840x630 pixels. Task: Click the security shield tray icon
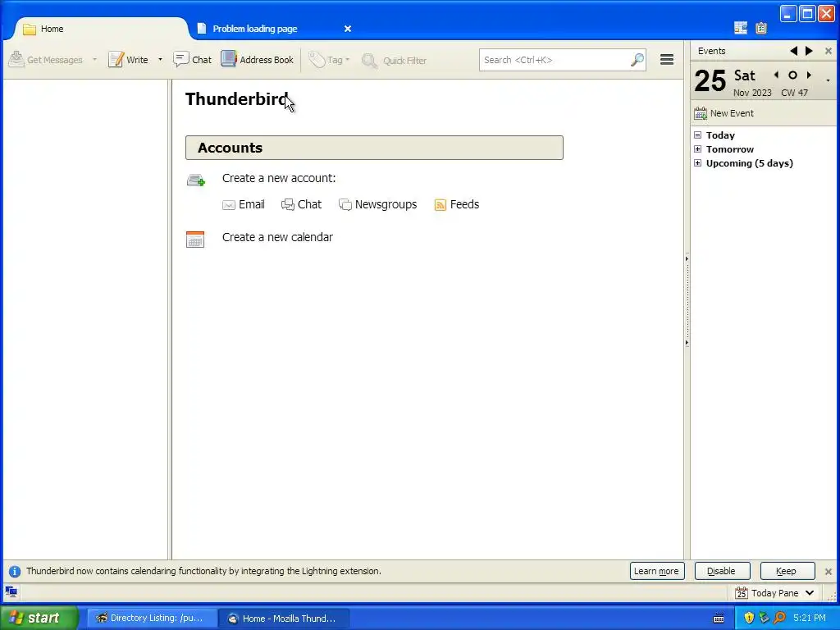pyautogui.click(x=749, y=618)
